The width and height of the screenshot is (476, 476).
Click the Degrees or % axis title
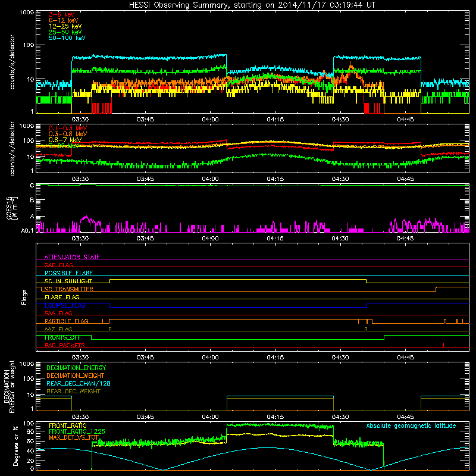(15, 446)
